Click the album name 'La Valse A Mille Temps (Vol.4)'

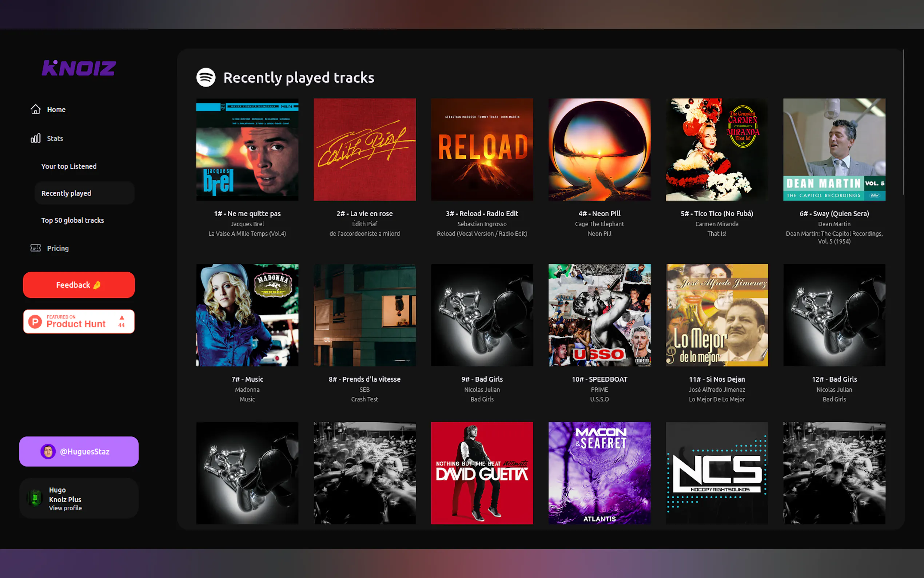click(x=247, y=234)
